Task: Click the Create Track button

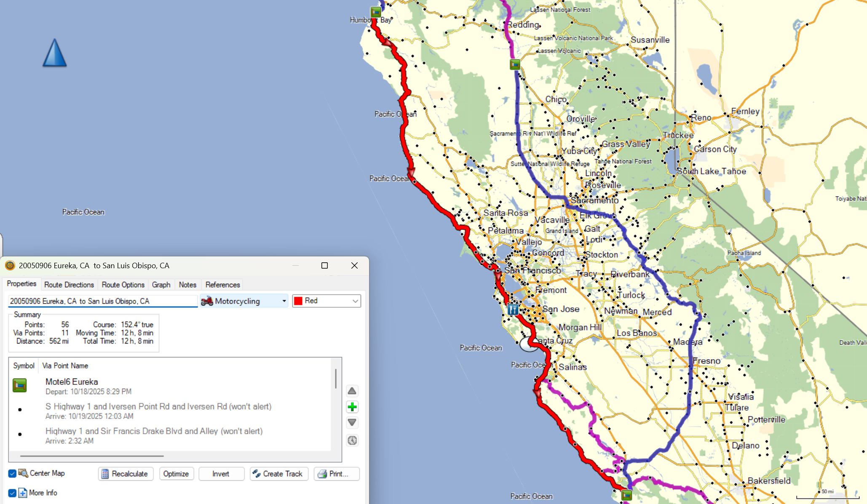Action: coord(278,474)
